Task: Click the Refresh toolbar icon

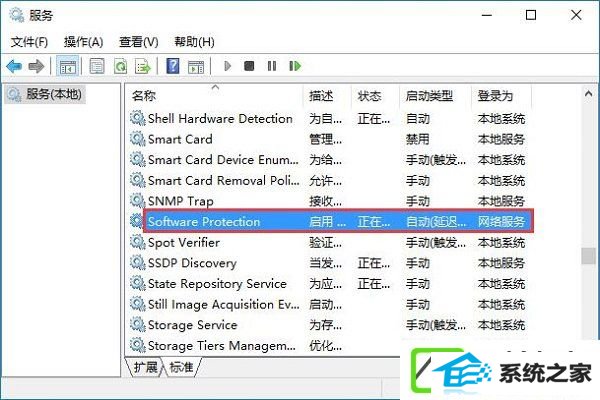Action: 121,66
